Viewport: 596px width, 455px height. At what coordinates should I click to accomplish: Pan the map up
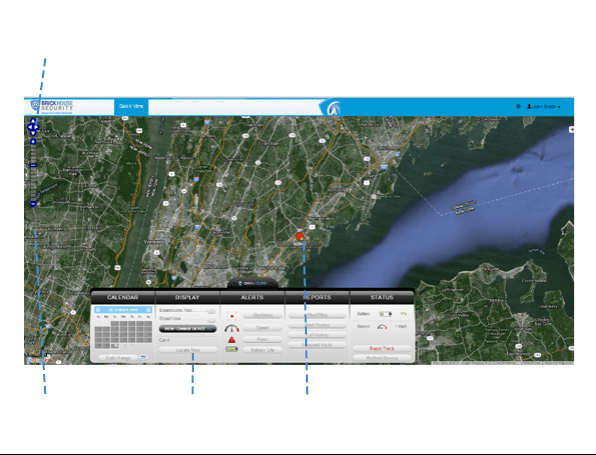click(33, 121)
